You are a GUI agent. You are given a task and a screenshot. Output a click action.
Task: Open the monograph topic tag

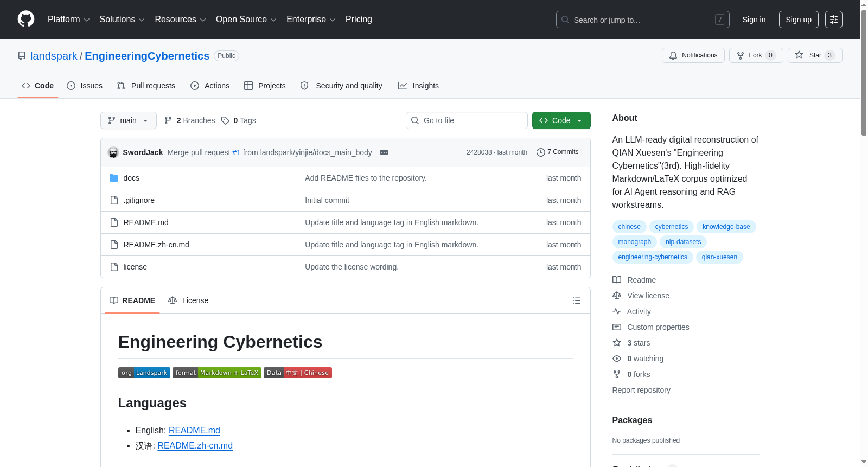pos(635,242)
